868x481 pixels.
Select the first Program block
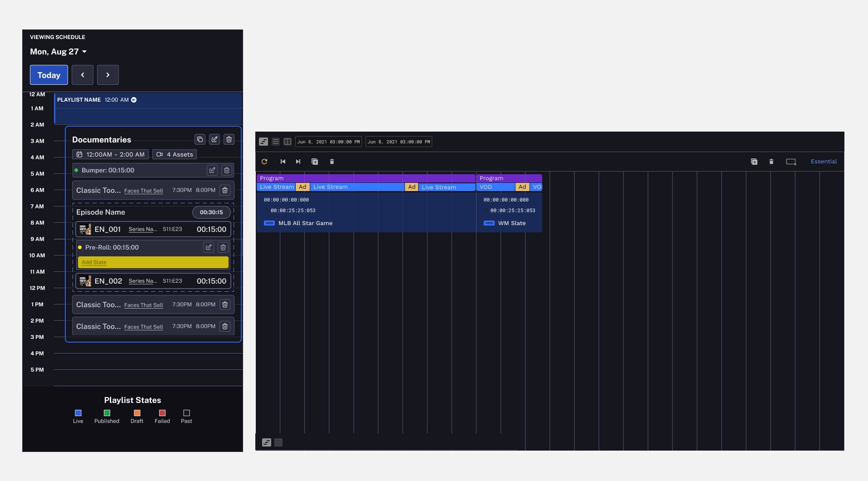click(x=366, y=178)
